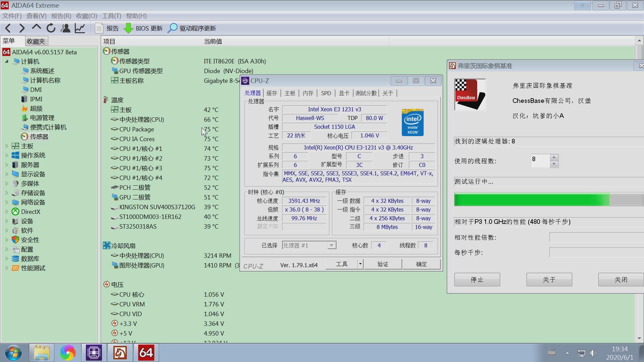Screen dimensions: 644x362
Task: Click the green benchmark progress bar
Action: click(532, 200)
